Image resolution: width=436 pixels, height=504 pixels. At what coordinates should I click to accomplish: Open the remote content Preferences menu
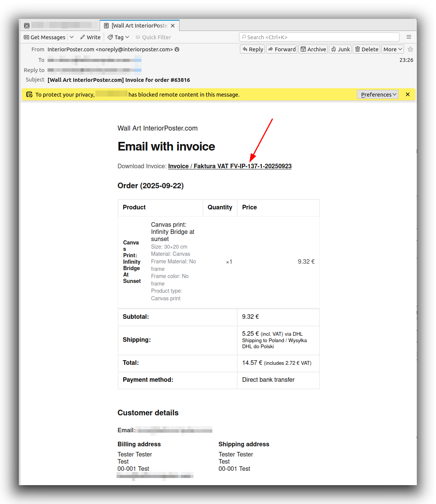pyautogui.click(x=378, y=95)
